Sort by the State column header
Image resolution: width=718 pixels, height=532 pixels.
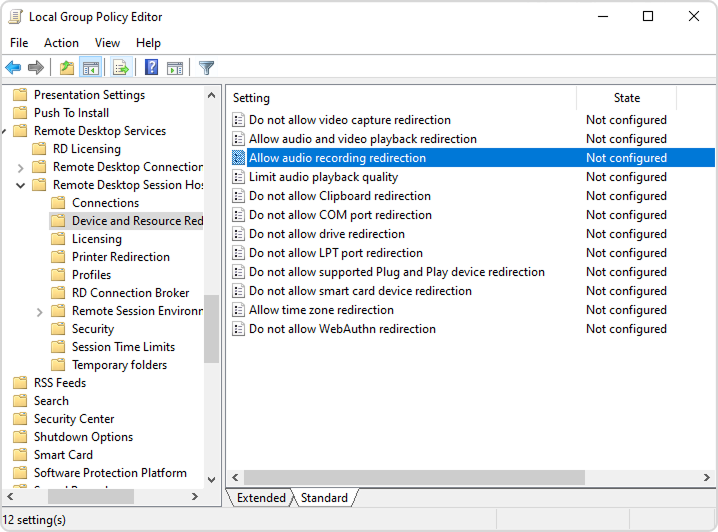click(626, 98)
